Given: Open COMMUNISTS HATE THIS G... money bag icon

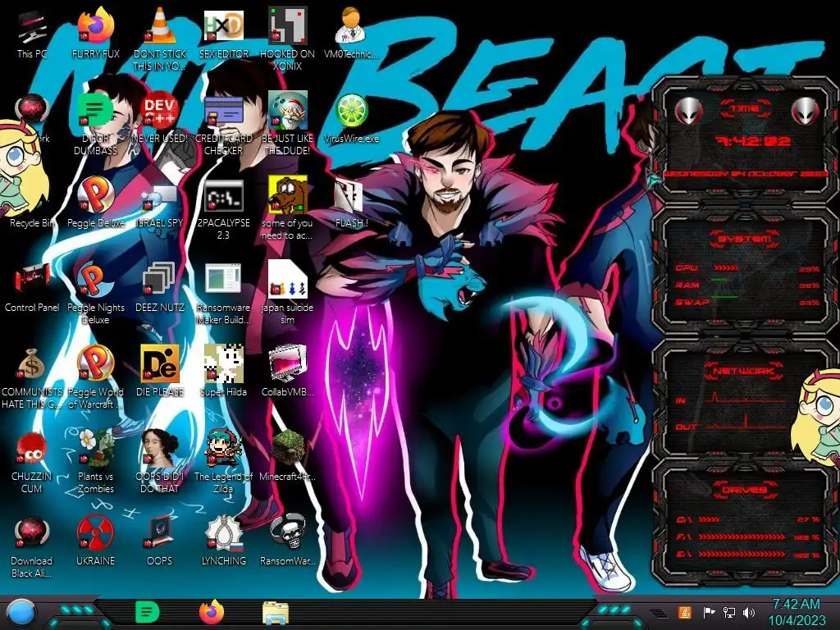Looking at the screenshot, I should 32,377.
